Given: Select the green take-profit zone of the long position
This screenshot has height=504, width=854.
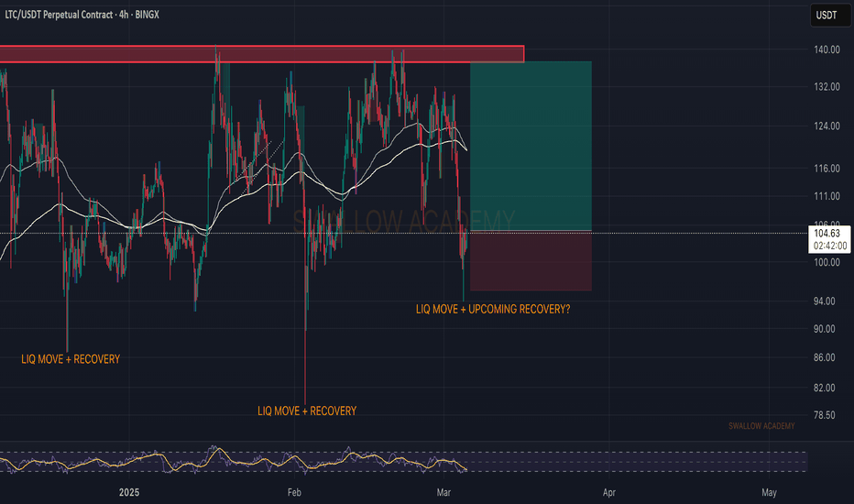Looking at the screenshot, I should coord(531,146).
